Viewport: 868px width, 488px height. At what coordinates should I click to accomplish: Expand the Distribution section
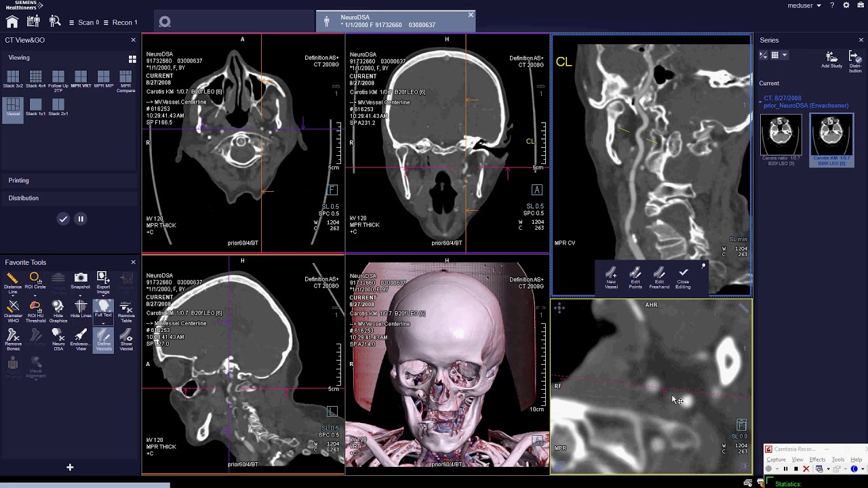tap(24, 198)
